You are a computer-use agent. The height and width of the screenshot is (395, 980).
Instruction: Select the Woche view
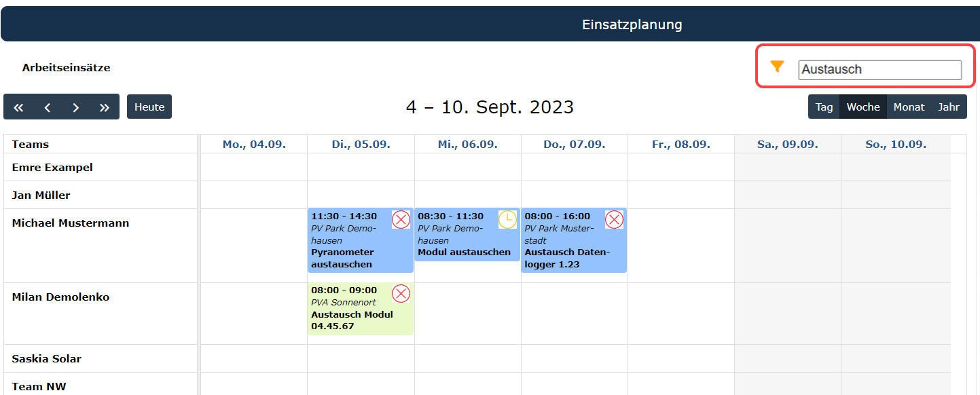click(863, 107)
